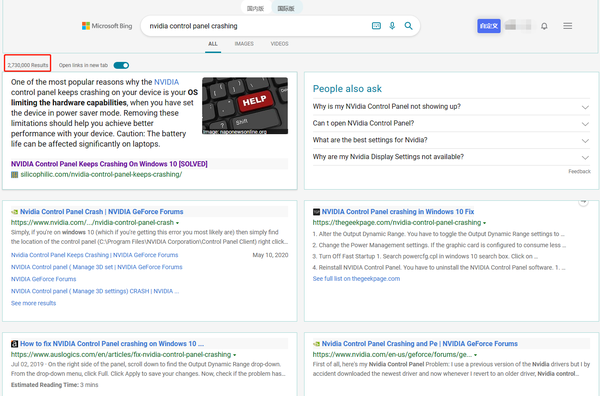Expand 'Why is my NVidia Control Panel not showing up?'

451,107
